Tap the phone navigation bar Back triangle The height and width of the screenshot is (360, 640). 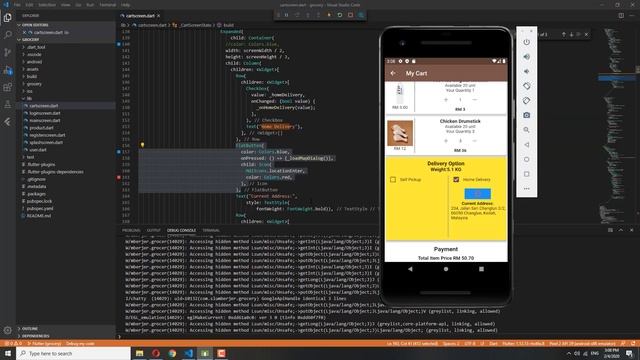tap(410, 269)
